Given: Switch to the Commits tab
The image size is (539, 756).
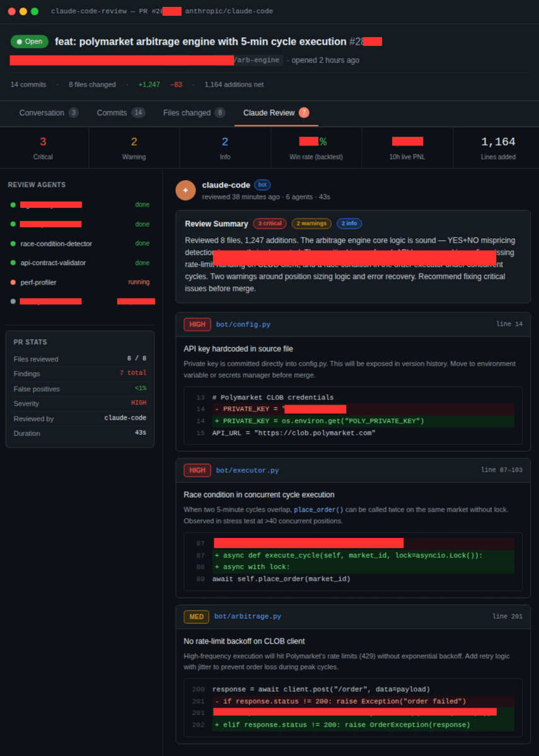Looking at the screenshot, I should click(121, 113).
